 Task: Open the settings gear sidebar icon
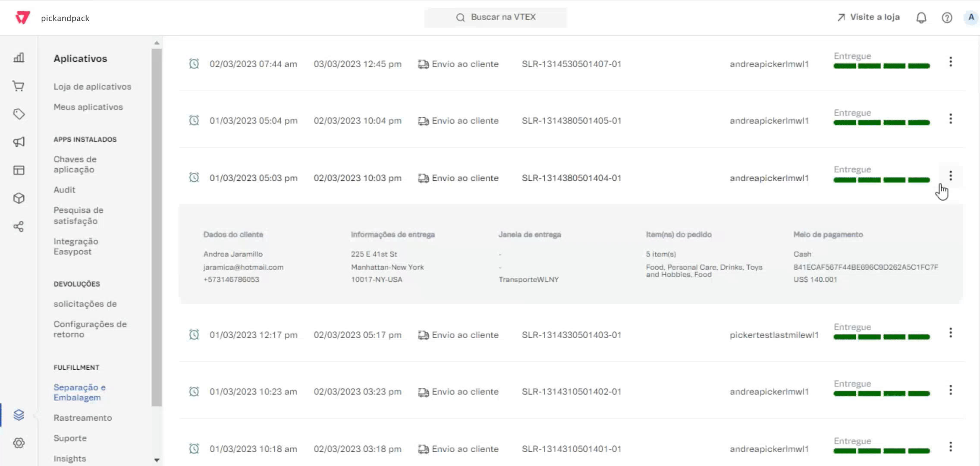point(19,443)
